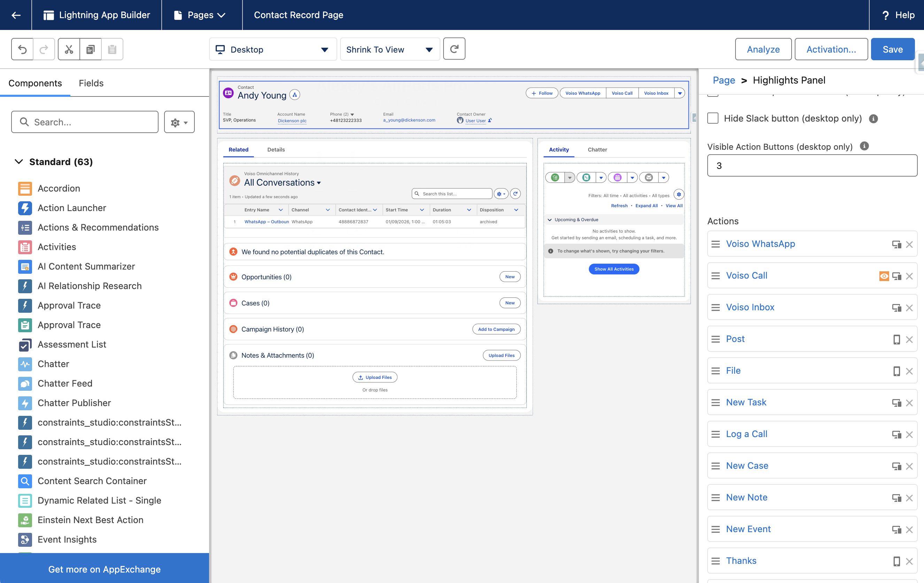Click the Save button
This screenshot has width=924, height=583.
point(893,49)
